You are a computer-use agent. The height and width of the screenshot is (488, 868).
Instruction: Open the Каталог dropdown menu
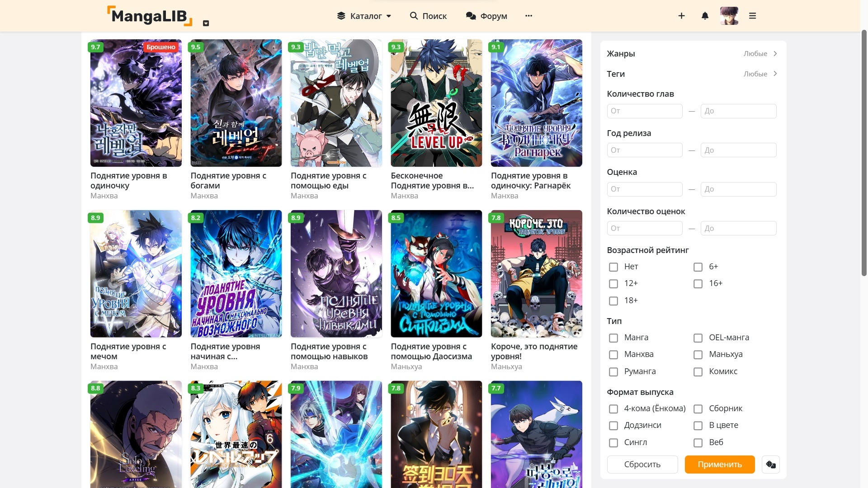pyautogui.click(x=364, y=16)
